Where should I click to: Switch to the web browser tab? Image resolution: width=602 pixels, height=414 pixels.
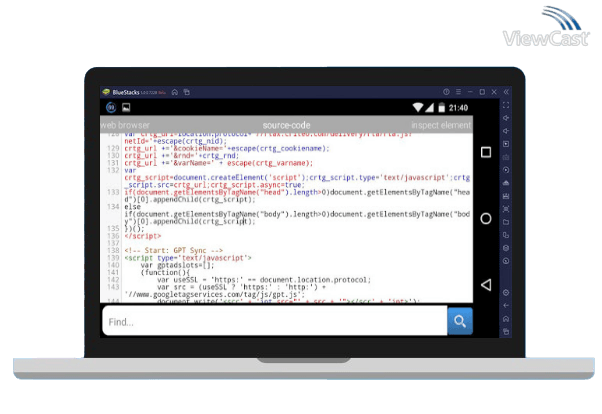125,125
